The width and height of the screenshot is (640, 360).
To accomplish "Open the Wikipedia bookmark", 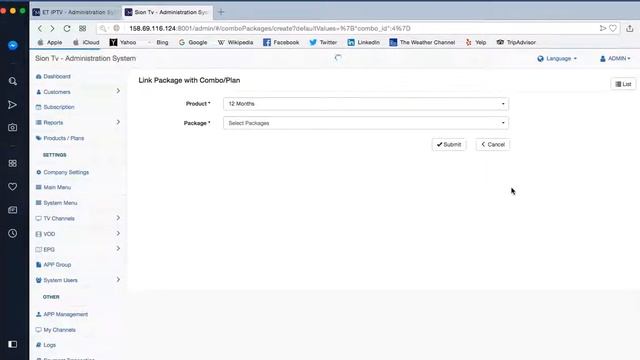I will 235,42.
